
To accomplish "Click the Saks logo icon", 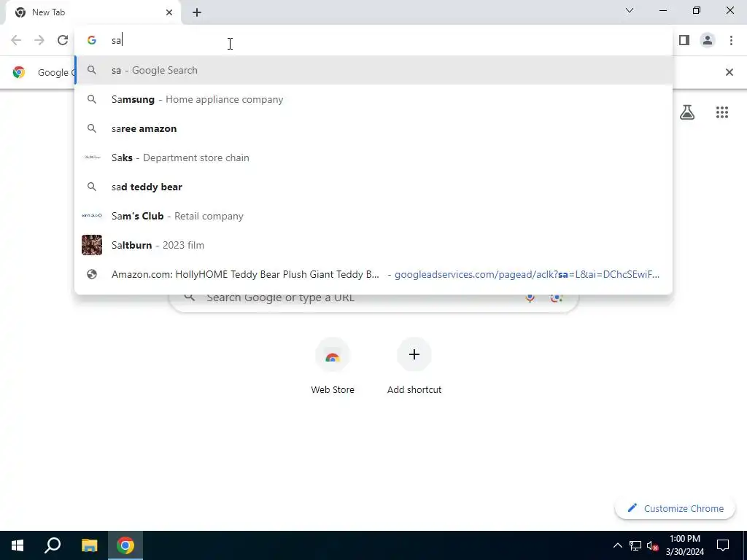I will (x=92, y=157).
